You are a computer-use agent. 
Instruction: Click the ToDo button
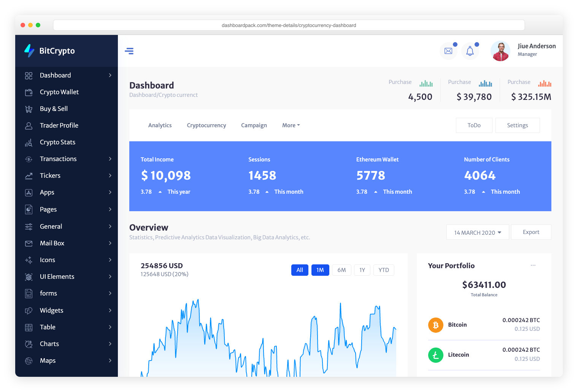[x=474, y=125]
